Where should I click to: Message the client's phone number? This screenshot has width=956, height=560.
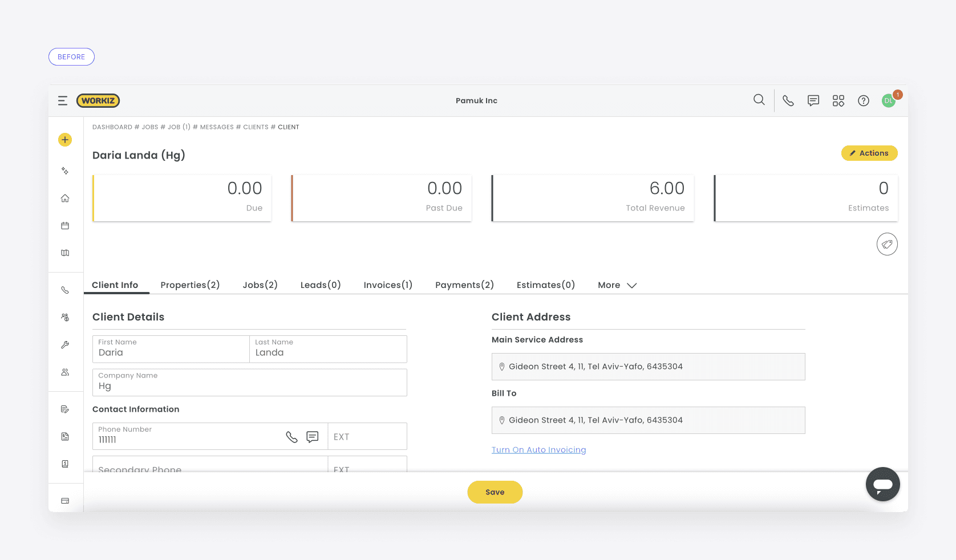click(x=313, y=437)
